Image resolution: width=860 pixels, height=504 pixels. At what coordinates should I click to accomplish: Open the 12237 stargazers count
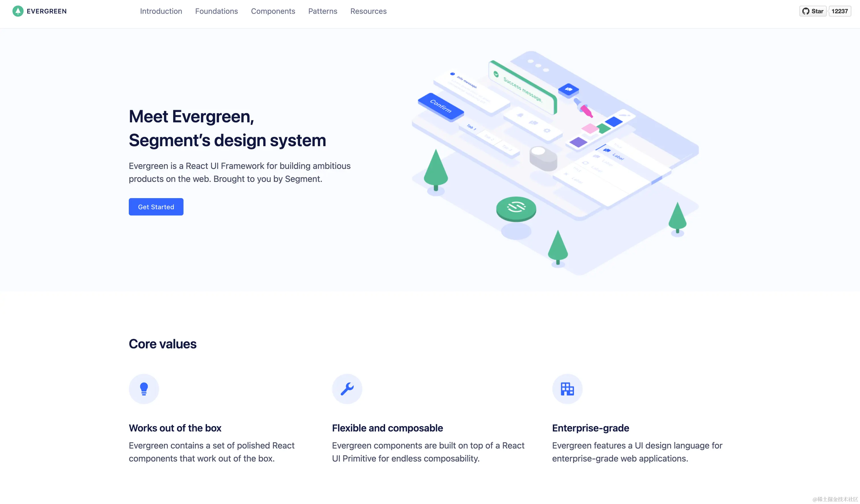(x=840, y=11)
